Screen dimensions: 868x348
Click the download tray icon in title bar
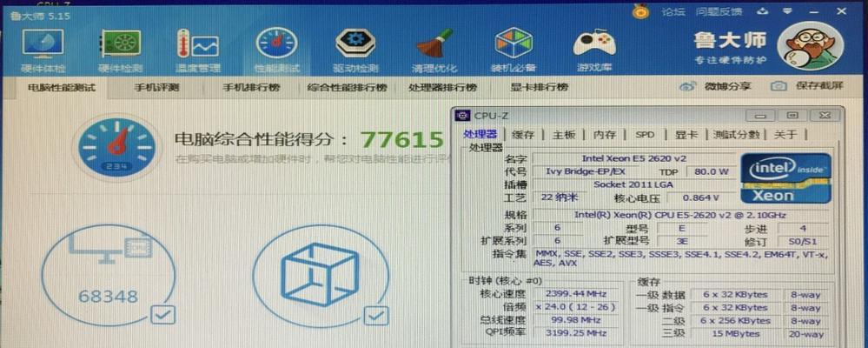pos(764,10)
